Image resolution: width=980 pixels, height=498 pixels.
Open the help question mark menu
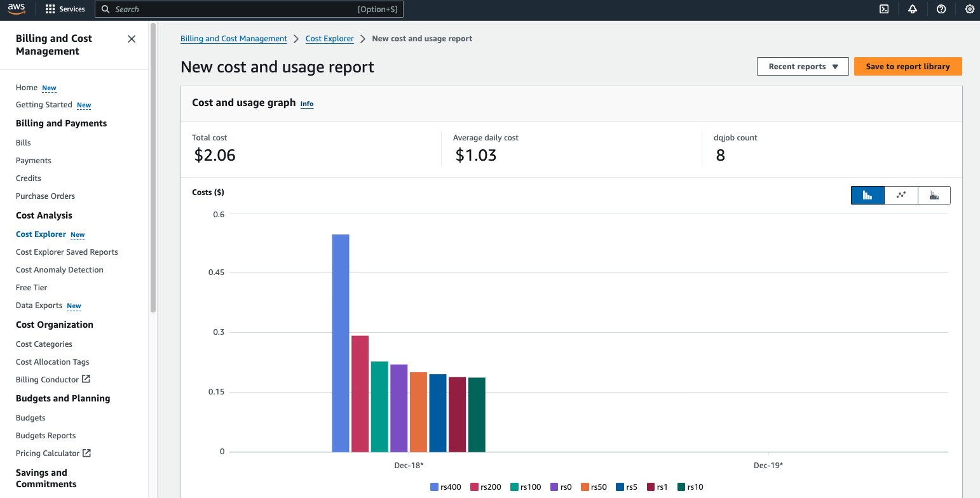(942, 9)
